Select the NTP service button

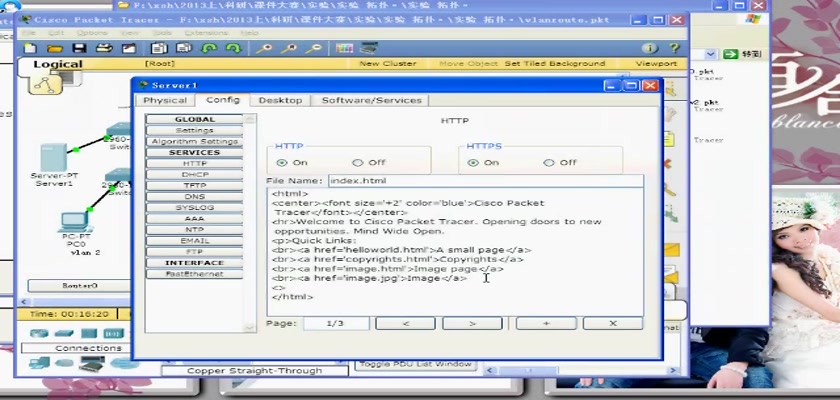click(194, 230)
